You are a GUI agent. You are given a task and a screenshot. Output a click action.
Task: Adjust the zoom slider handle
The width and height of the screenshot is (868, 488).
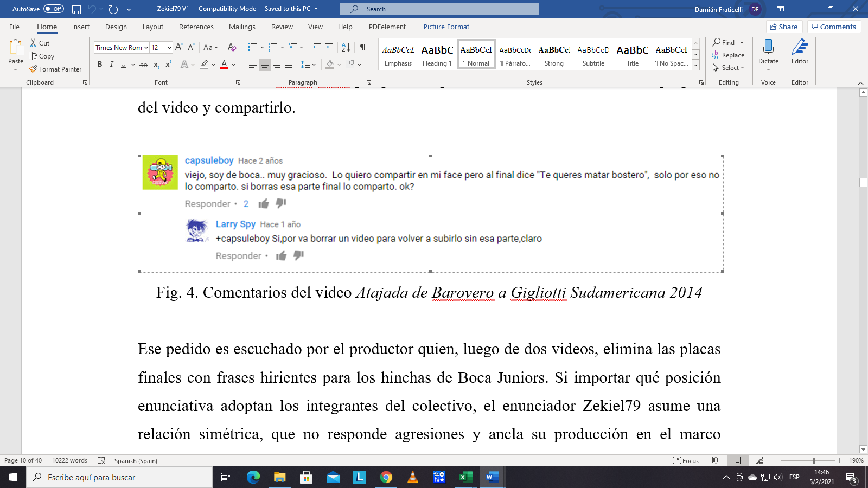pos(813,460)
